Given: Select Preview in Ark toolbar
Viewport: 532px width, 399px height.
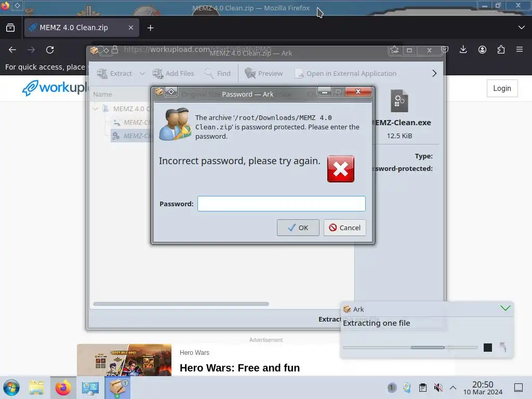Looking at the screenshot, I should point(263,73).
